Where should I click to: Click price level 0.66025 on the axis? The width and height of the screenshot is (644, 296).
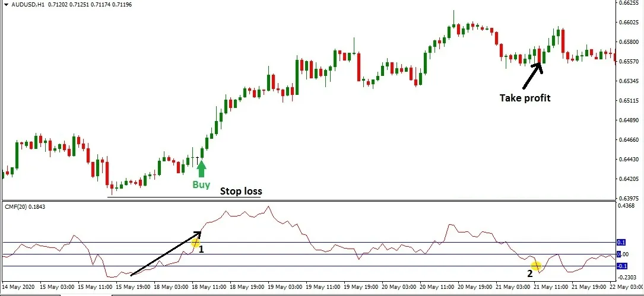pyautogui.click(x=629, y=22)
